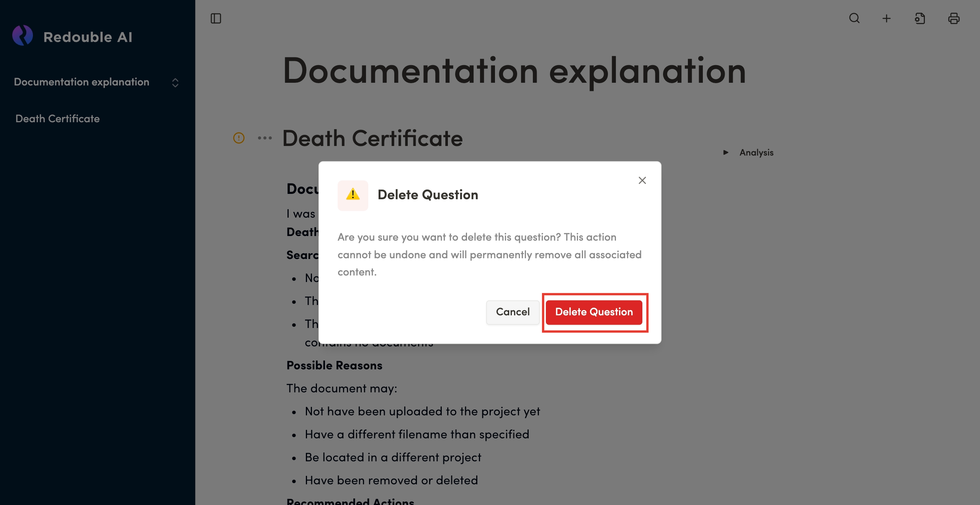Image resolution: width=980 pixels, height=505 pixels.
Task: Click the document export icon
Action: coord(920,18)
